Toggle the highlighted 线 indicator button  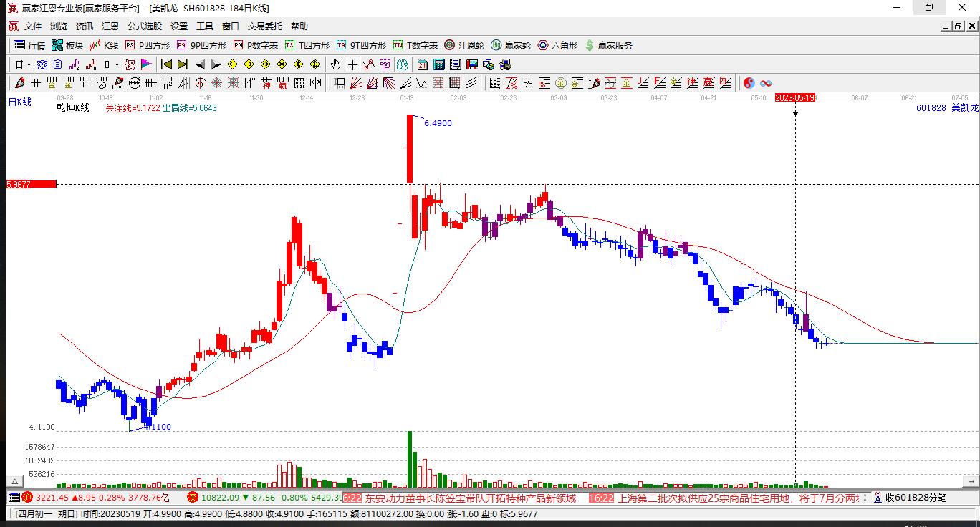point(402,64)
